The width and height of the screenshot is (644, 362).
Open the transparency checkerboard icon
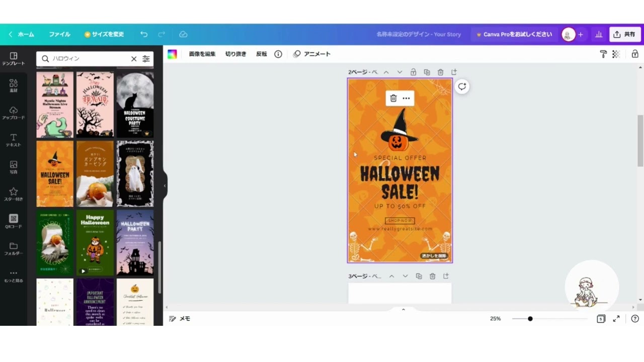(616, 54)
